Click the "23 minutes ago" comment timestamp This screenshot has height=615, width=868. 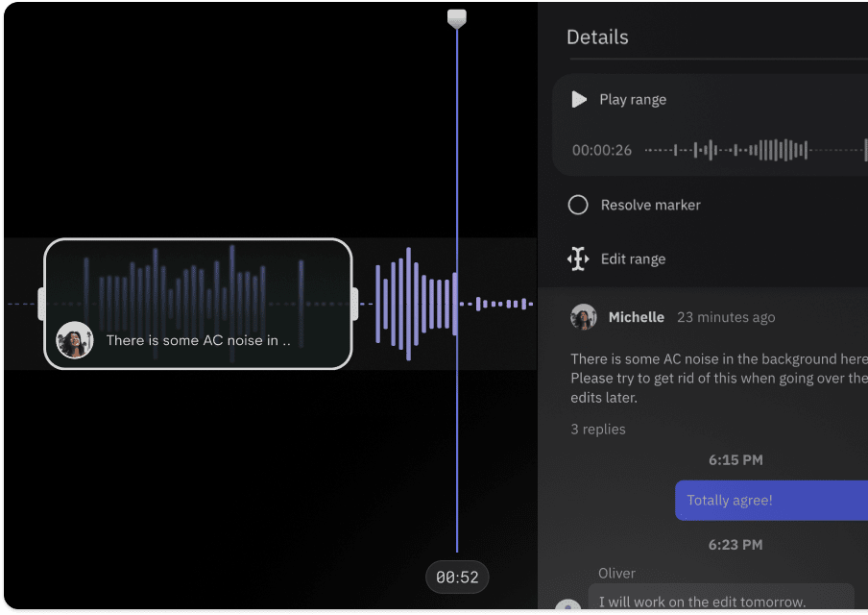point(726,317)
